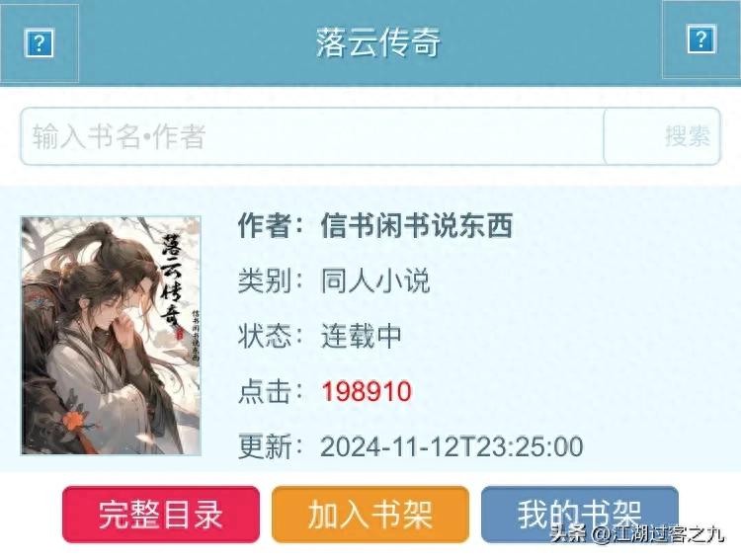741x560 pixels.
Task: Tap the top-left question mark icon
Action: pyautogui.click(x=39, y=43)
